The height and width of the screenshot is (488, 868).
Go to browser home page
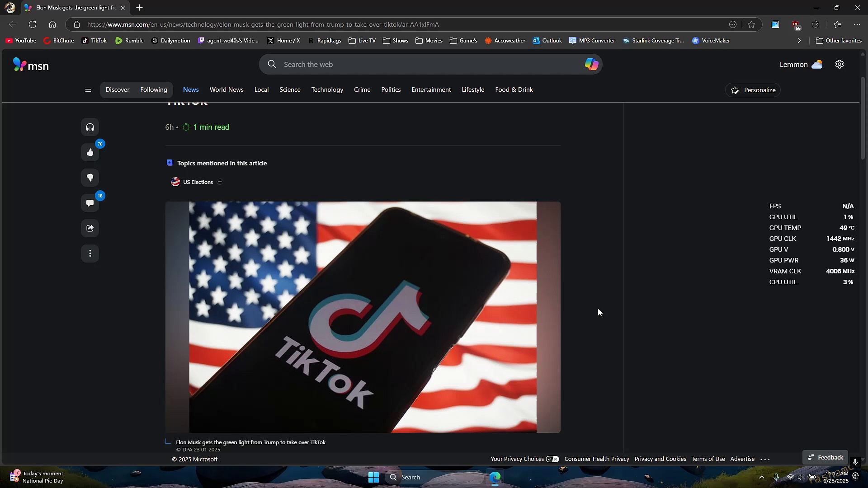click(52, 24)
